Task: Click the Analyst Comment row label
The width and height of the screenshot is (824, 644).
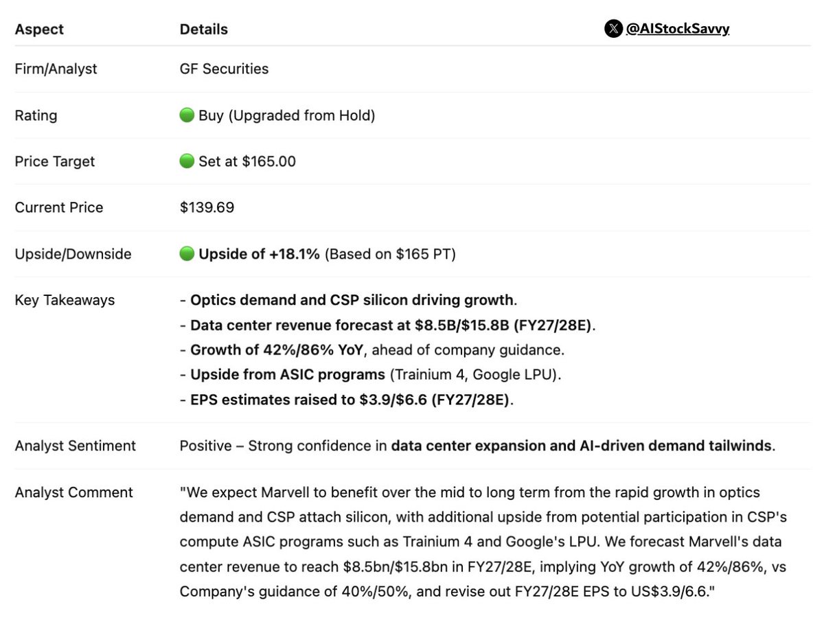Action: click(x=73, y=492)
